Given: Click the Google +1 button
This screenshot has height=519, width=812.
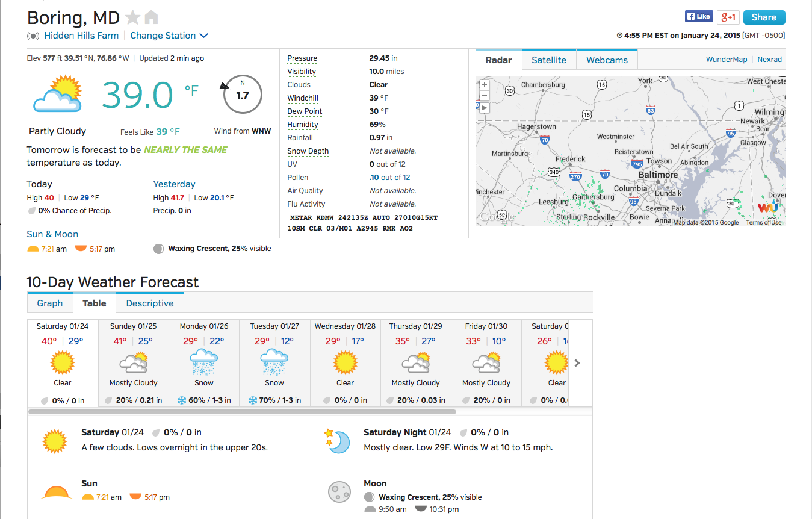Looking at the screenshot, I should click(x=728, y=17).
